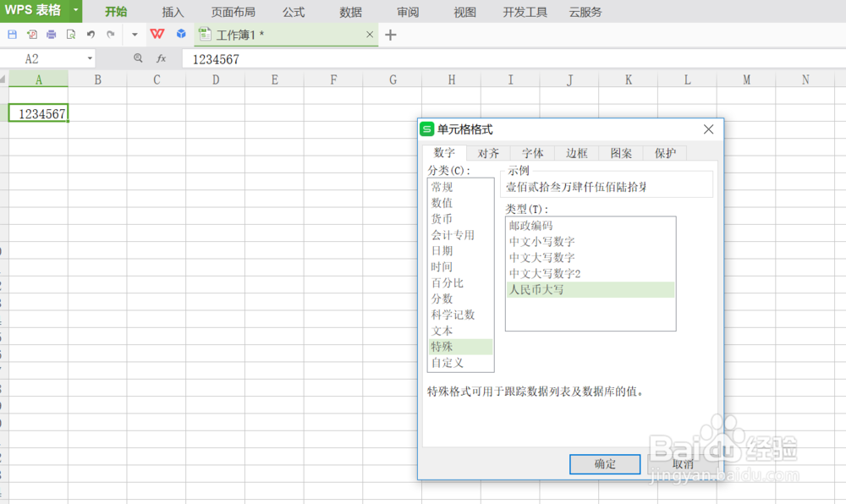The image size is (846, 504).
Task: Select 货币 in the category list
Action: (x=461, y=219)
